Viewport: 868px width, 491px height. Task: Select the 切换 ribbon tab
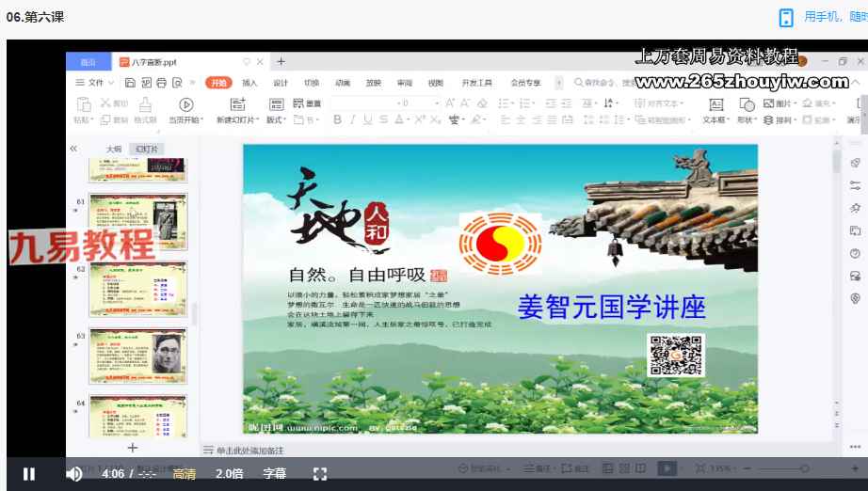[x=312, y=83]
